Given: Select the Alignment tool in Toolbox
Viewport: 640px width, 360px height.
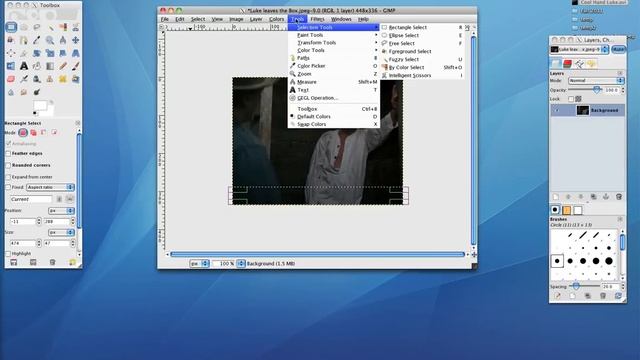Looking at the screenshot, I should pos(11,53).
